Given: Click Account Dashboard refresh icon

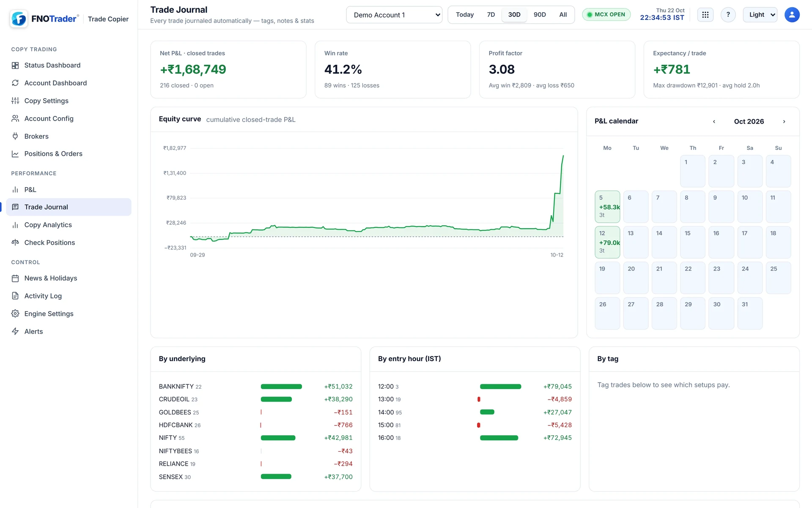Looking at the screenshot, I should (15, 83).
